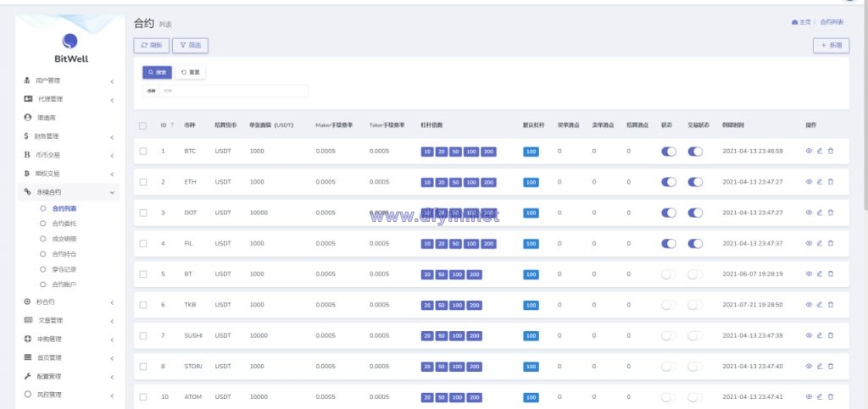Click the 重置 reset button
The width and height of the screenshot is (868, 409).
191,73
